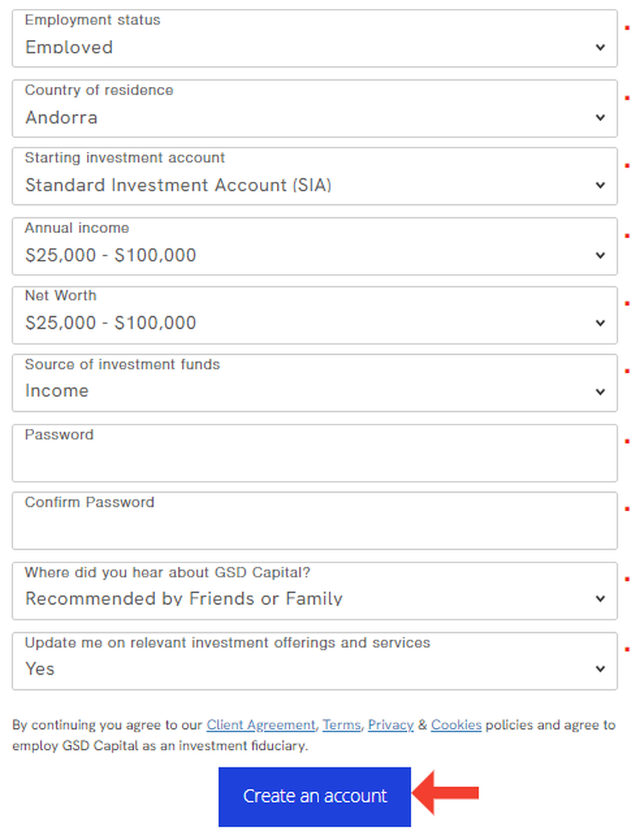This screenshot has width=631, height=840.
Task: Open the Net Worth dropdown
Action: coord(314,315)
